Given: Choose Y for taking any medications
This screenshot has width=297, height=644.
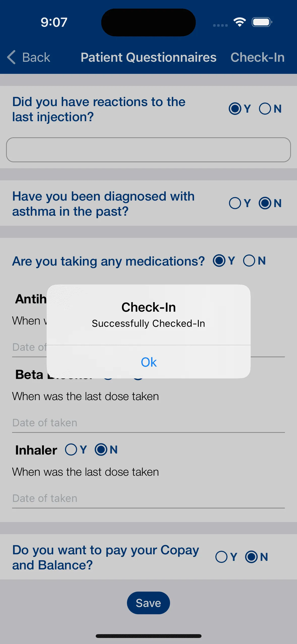Looking at the screenshot, I should [x=219, y=261].
